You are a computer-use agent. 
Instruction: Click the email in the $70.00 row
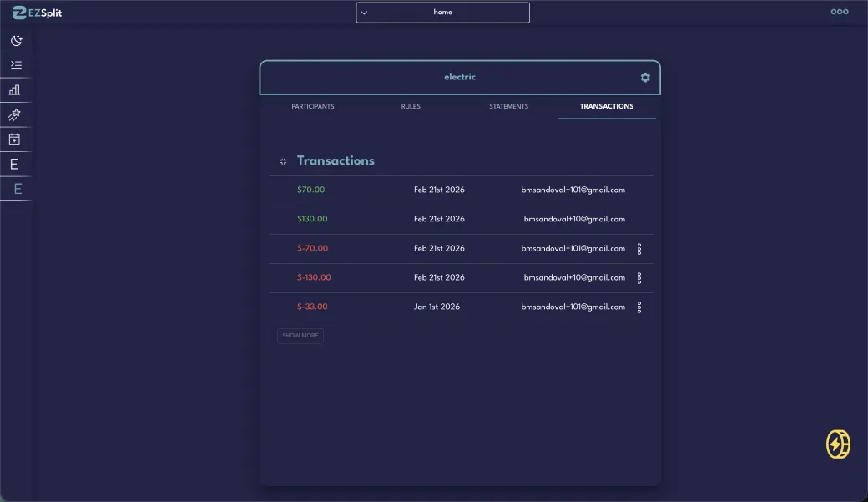[x=573, y=190]
